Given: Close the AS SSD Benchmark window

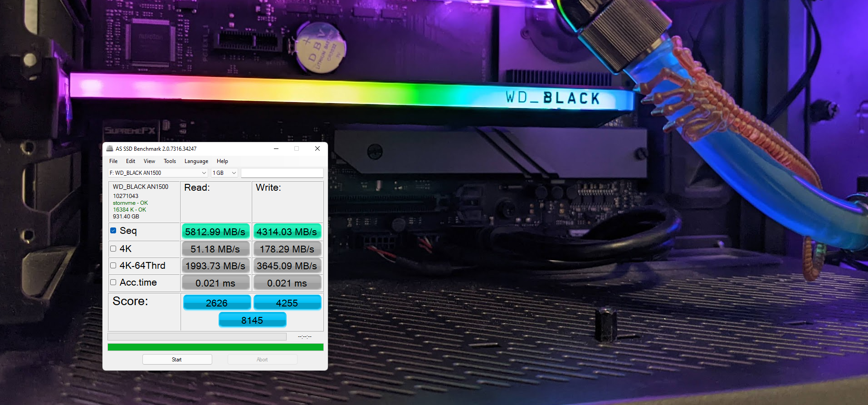Looking at the screenshot, I should coord(317,148).
